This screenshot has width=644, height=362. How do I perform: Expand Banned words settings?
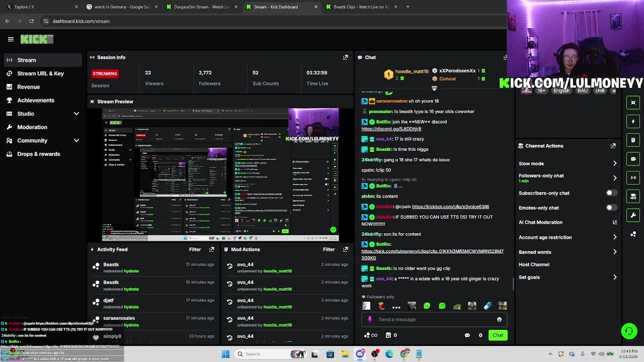click(x=615, y=252)
